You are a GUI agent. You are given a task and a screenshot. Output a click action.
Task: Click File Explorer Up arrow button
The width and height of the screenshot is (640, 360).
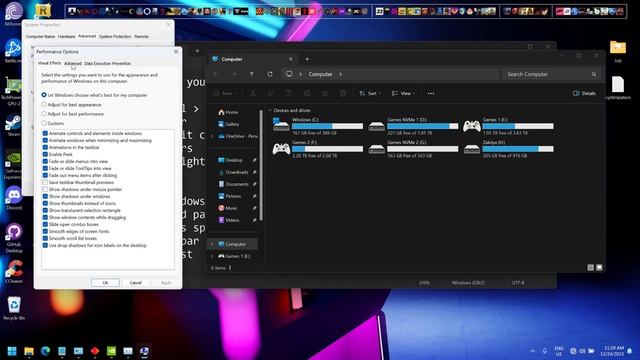[252, 74]
